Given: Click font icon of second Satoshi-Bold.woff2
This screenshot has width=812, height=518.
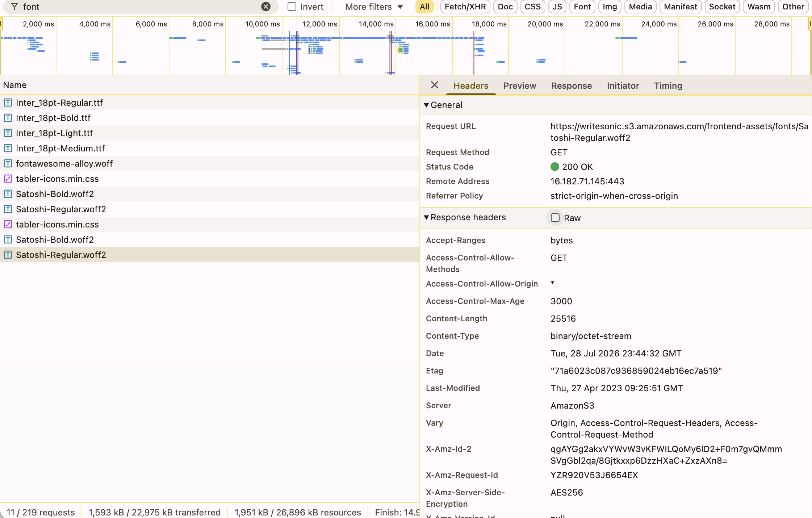Looking at the screenshot, I should (x=8, y=239).
